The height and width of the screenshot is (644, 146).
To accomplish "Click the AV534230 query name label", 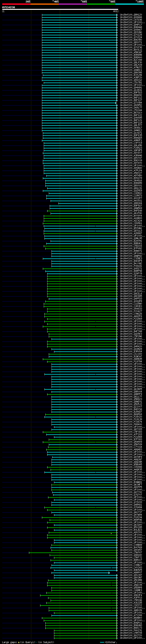I will click(x=8, y=7).
